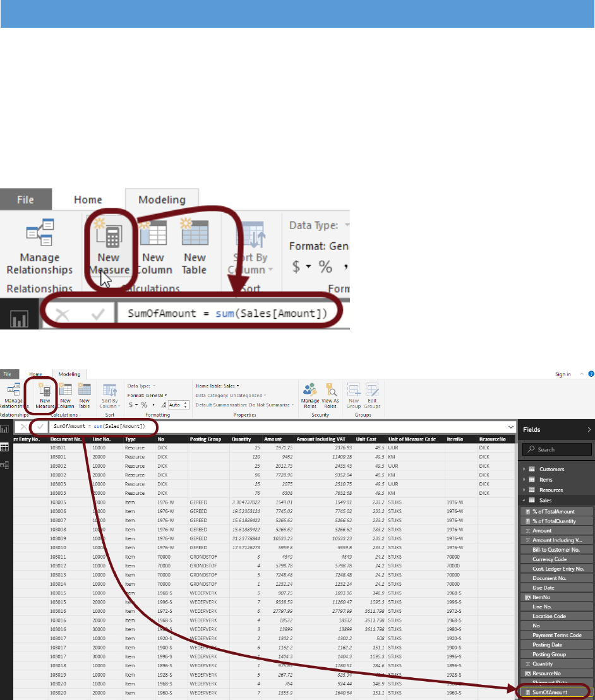Open the Home Table: Sales dropdown
The width and height of the screenshot is (595, 700).
pos(217,386)
